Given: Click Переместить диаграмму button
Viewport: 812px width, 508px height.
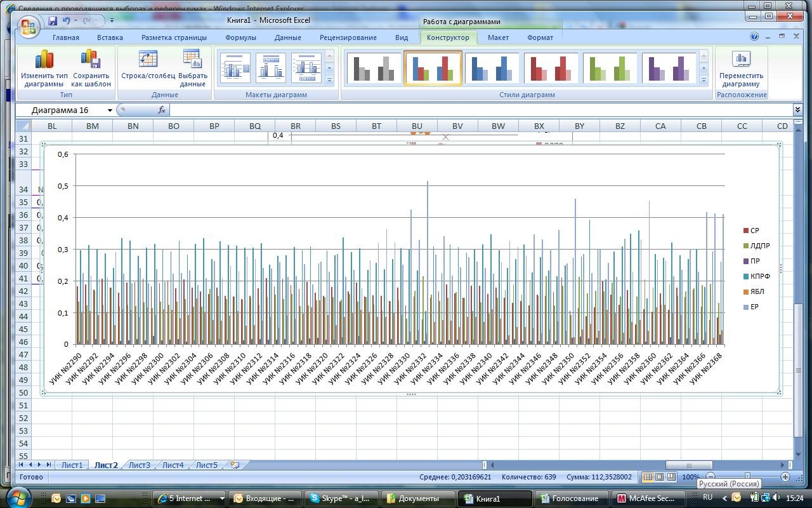Looking at the screenshot, I should coord(742,69).
